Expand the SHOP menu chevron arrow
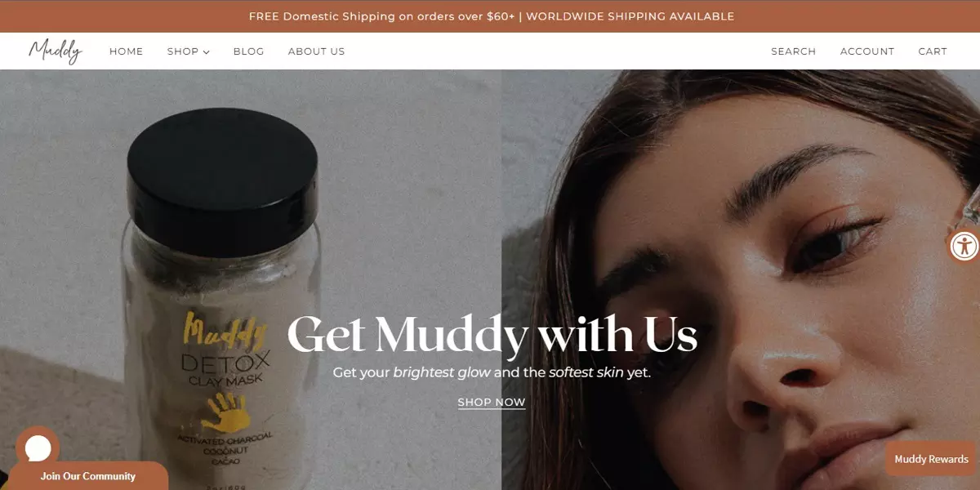 click(207, 52)
